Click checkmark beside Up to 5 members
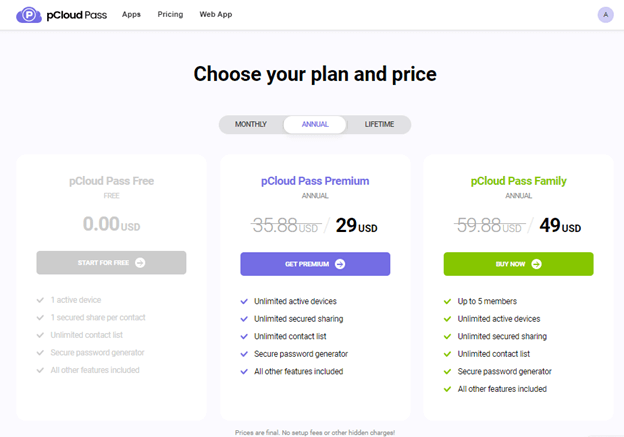This screenshot has width=624, height=437. [448, 301]
